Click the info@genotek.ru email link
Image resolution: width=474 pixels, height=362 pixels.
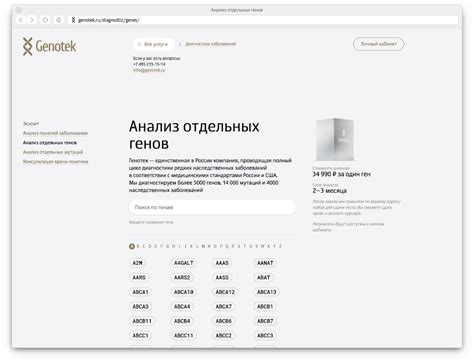(x=149, y=70)
